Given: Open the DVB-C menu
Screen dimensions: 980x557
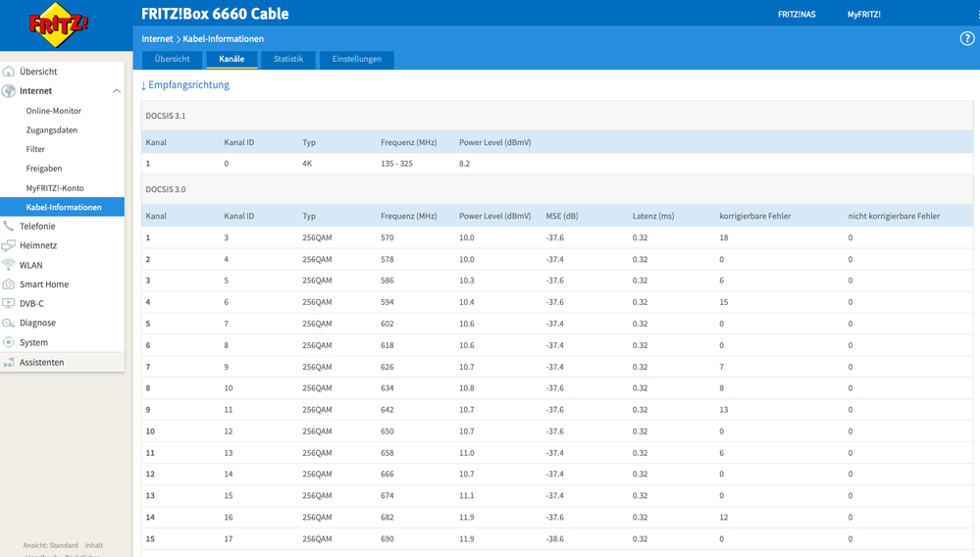Looking at the screenshot, I should coord(31,303).
